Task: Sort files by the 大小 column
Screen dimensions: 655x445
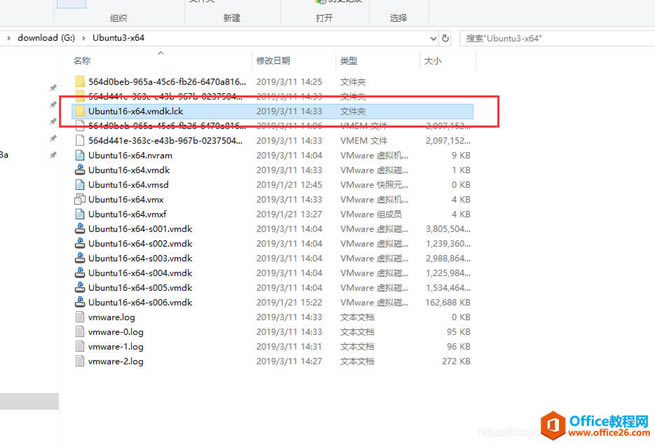Action: (433, 61)
